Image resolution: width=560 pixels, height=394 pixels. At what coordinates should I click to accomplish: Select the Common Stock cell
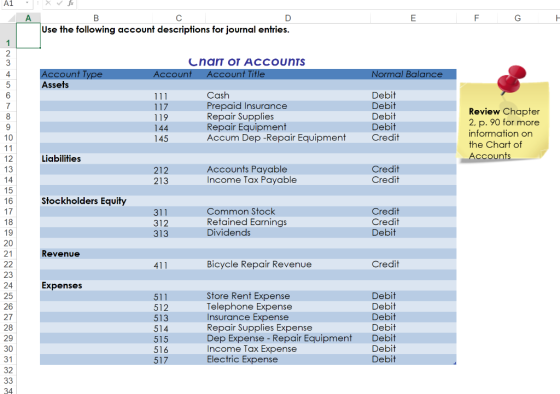pyautogui.click(x=288, y=211)
